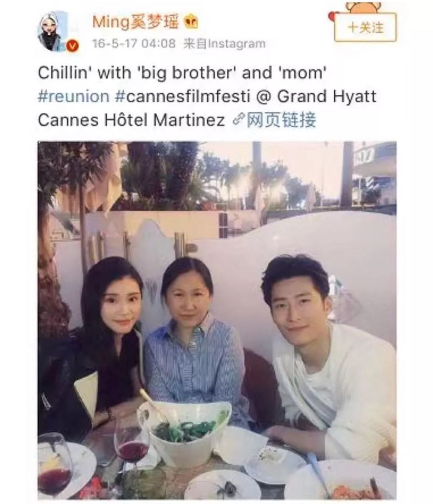Click the @ symbol before Grand Hyatt
433x504 pixels.
(264, 96)
